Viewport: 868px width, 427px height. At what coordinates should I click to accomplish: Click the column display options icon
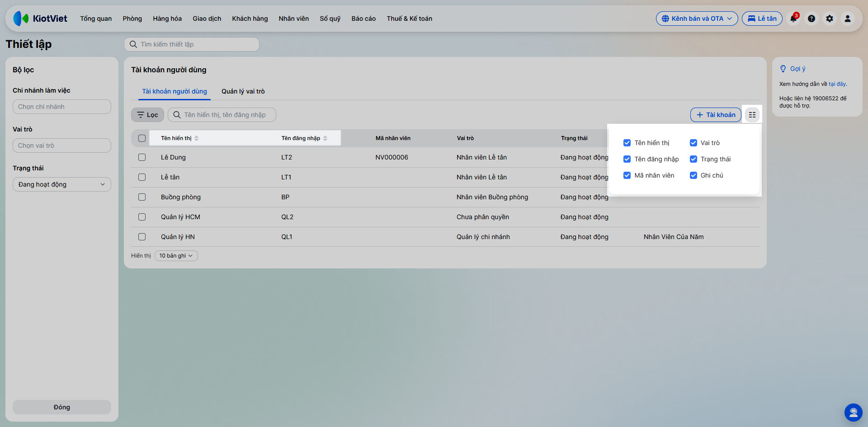coord(752,115)
